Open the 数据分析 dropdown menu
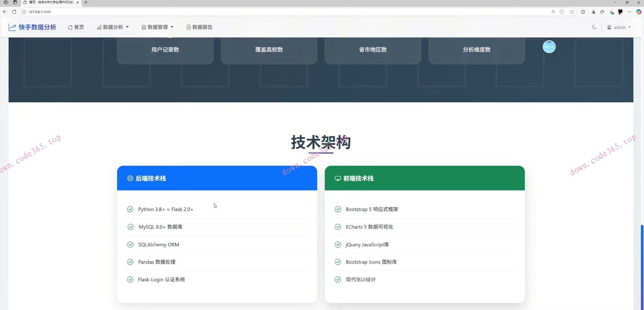 [113, 27]
